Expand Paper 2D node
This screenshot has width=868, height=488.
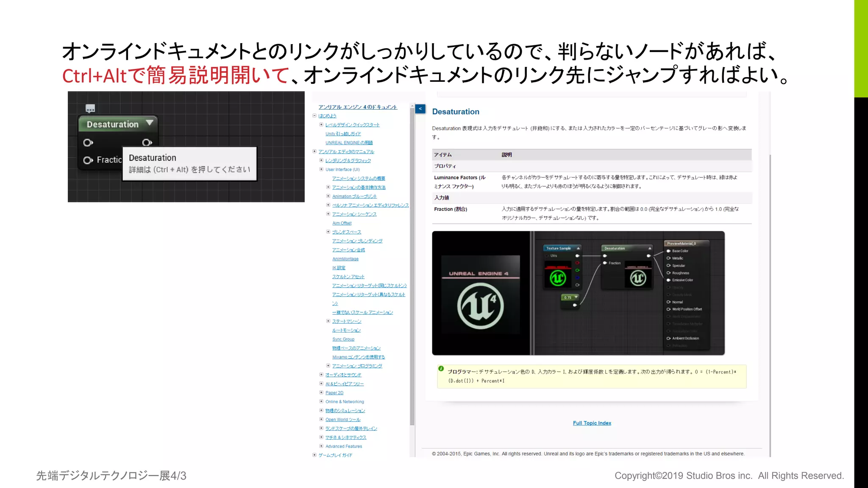(321, 392)
